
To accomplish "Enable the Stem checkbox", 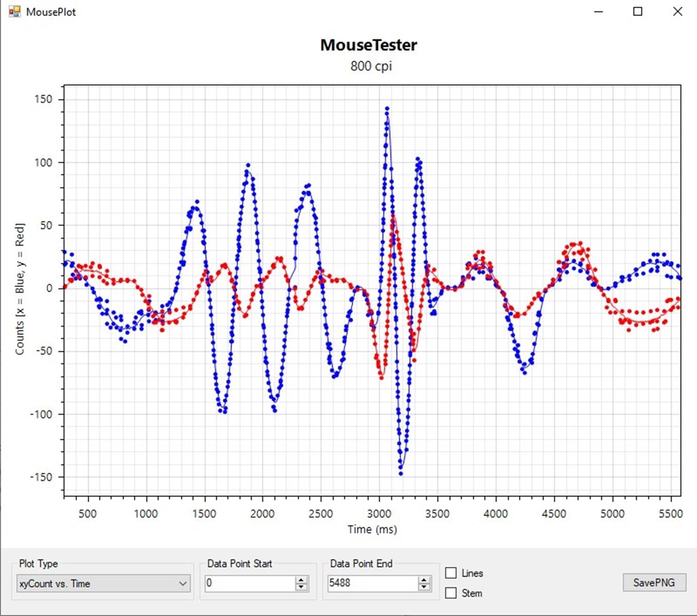I will tap(451, 593).
